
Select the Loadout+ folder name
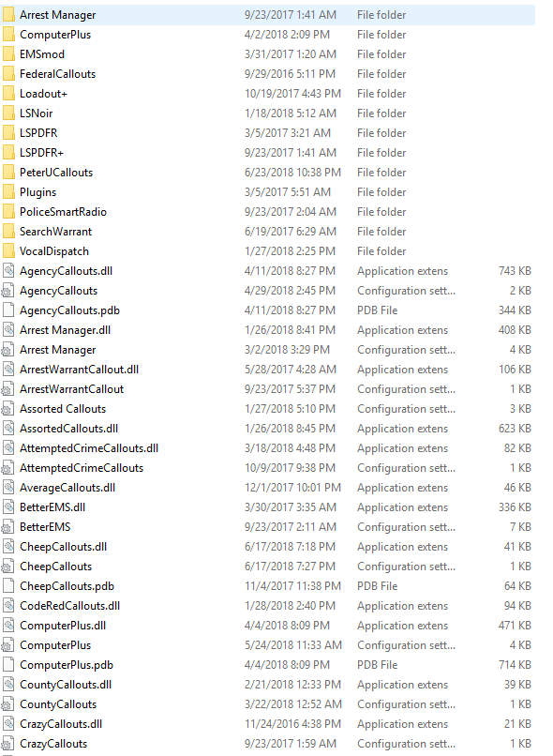click(43, 94)
